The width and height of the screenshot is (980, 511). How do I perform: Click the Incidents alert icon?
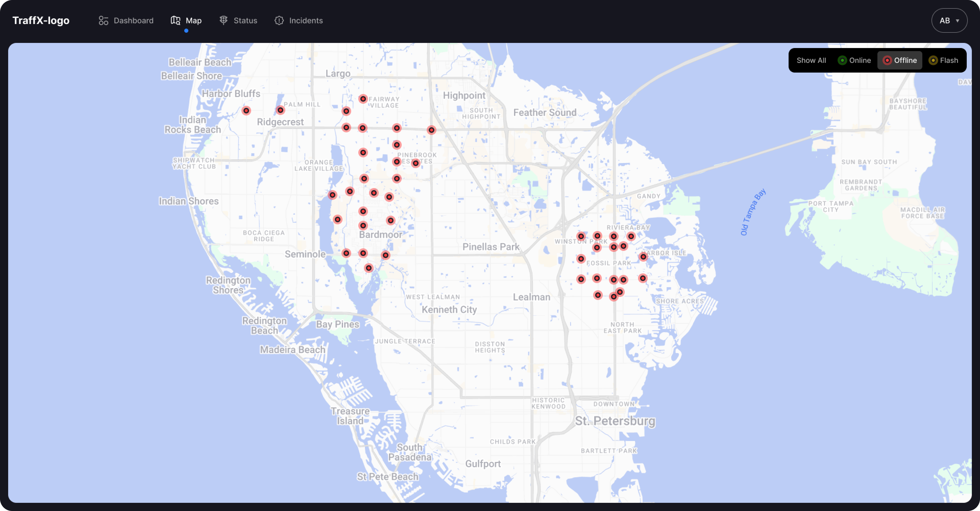[x=280, y=20]
